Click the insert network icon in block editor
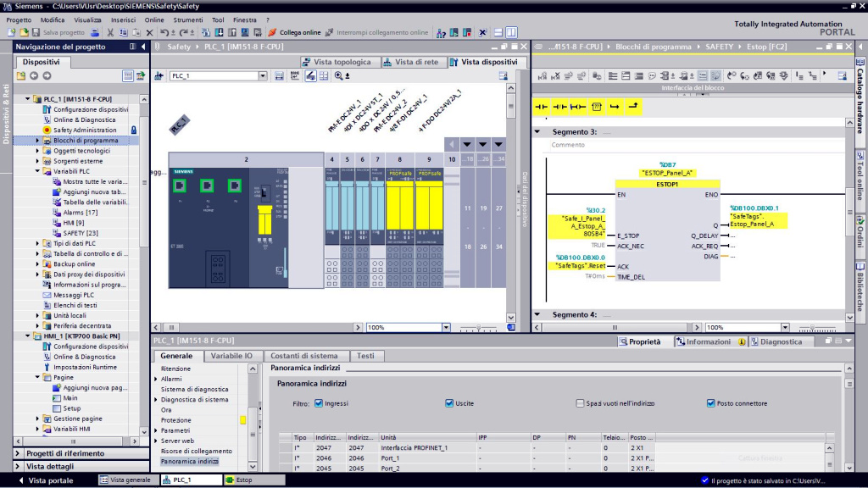 pos(542,75)
